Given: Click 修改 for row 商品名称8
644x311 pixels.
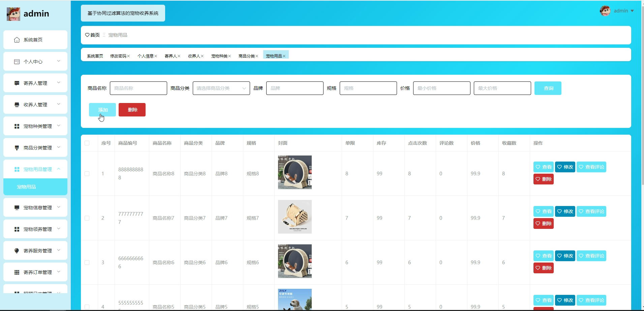Looking at the screenshot, I should click(x=565, y=167).
